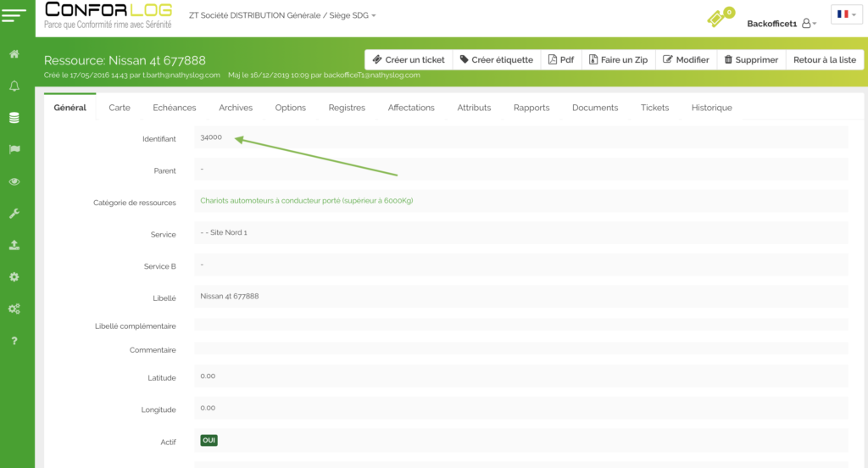Click the upload icon in the sidebar
868x468 pixels.
pos(14,245)
